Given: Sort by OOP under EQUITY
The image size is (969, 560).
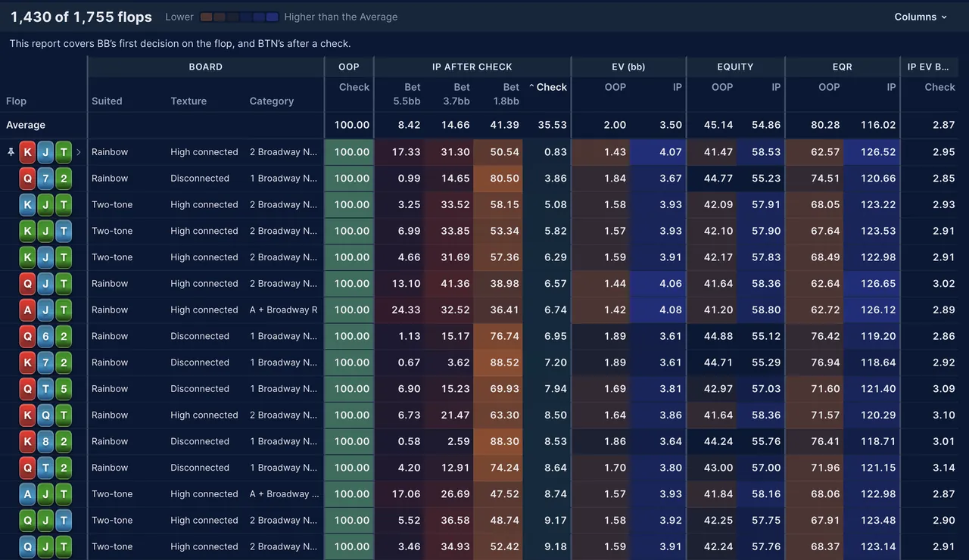Looking at the screenshot, I should point(722,87).
